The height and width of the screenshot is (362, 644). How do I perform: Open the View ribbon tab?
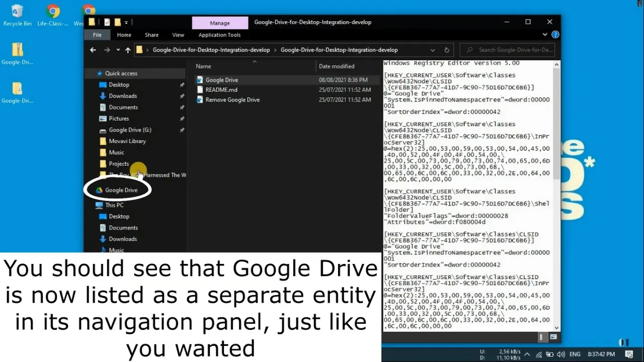(178, 35)
